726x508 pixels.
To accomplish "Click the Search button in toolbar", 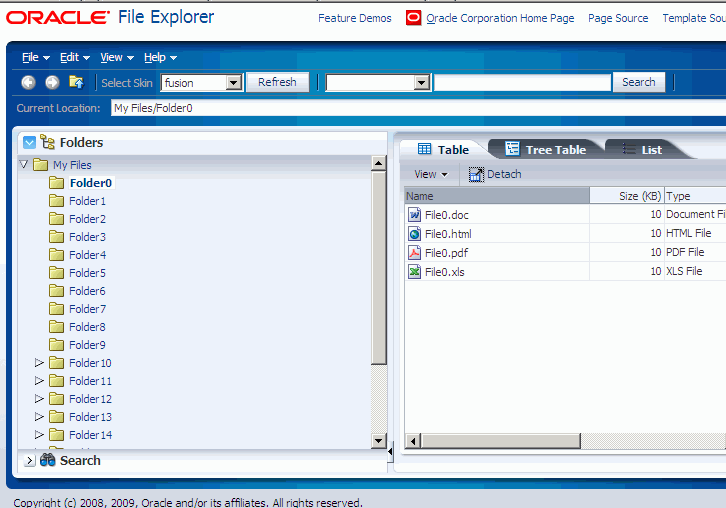I will (638, 82).
